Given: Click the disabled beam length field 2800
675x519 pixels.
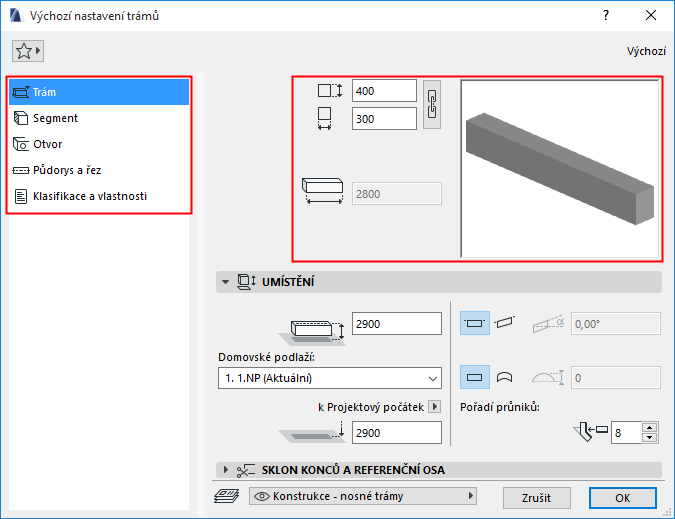Looking at the screenshot, I should coord(396,194).
